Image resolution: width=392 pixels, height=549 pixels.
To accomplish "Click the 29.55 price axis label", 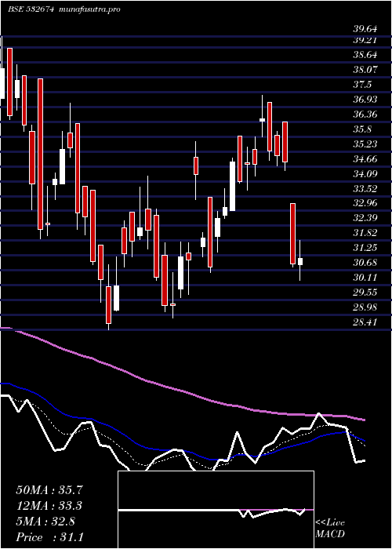I will [365, 293].
